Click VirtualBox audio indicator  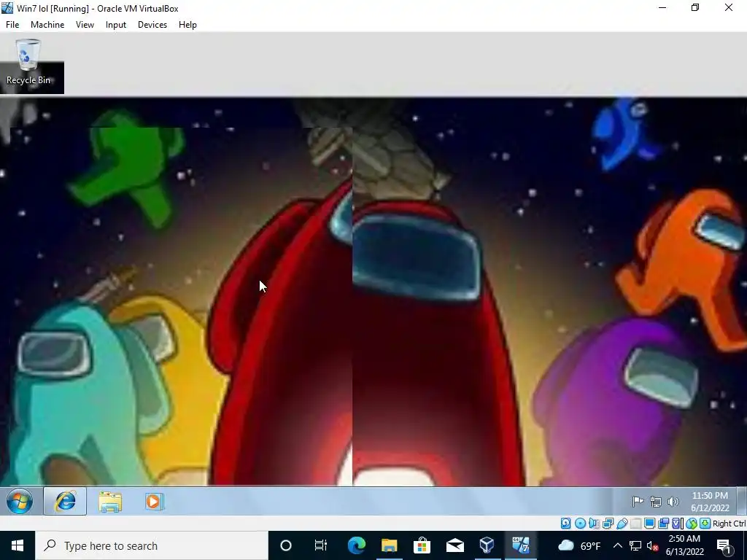[x=594, y=524]
